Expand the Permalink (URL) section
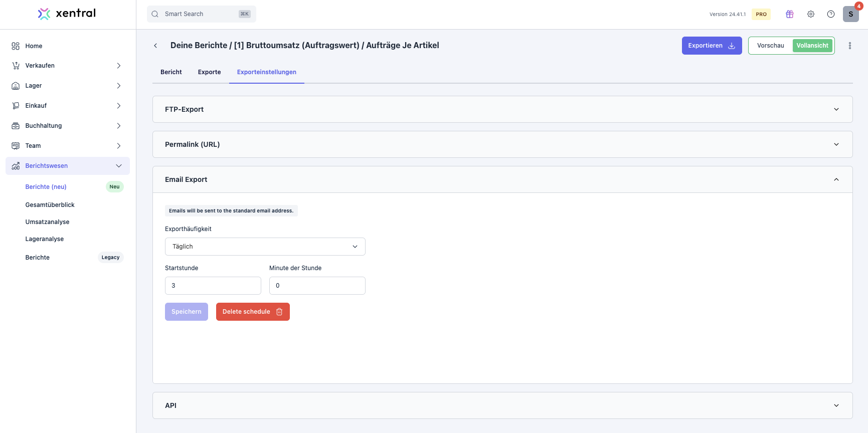 coord(502,144)
